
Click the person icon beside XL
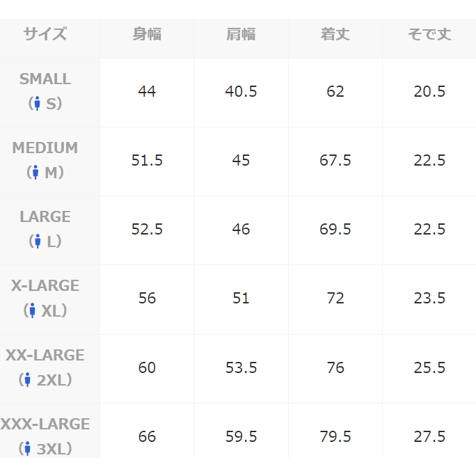[31, 310]
